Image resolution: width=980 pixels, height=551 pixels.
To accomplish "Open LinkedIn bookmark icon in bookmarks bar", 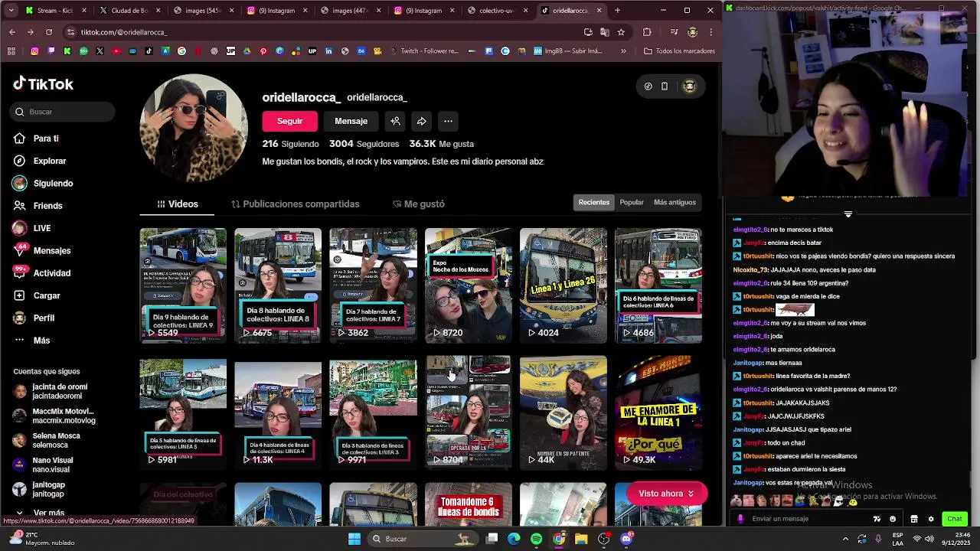I will [328, 51].
